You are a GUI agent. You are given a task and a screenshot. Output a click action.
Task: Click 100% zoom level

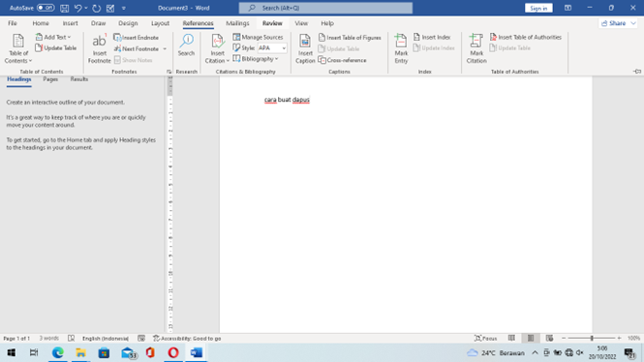[633, 338]
